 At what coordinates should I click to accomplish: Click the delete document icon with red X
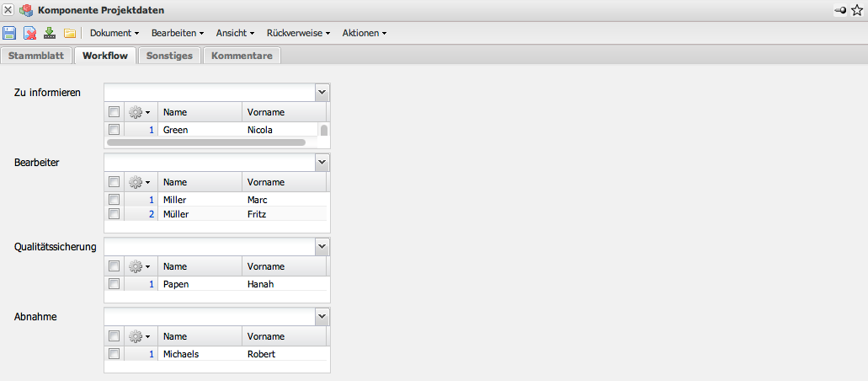click(29, 33)
